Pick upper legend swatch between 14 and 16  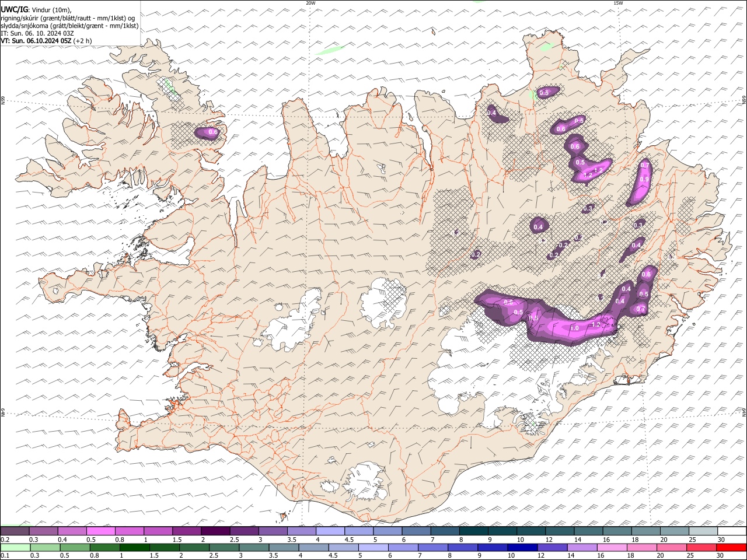click(x=589, y=531)
